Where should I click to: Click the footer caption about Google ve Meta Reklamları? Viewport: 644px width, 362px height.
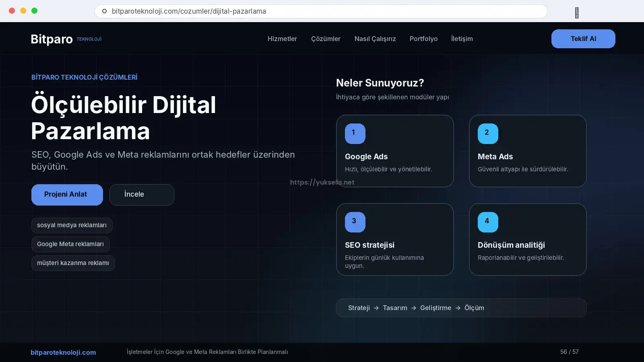[x=207, y=352]
